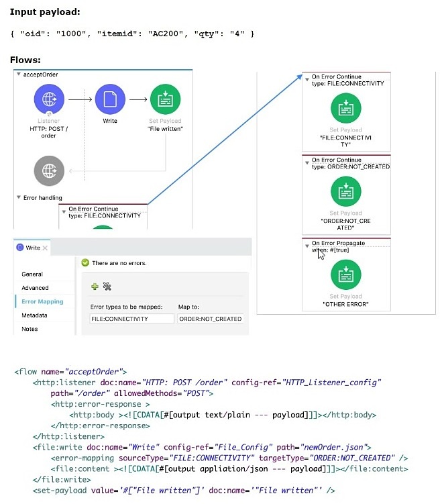Image resolution: width=442 pixels, height=504 pixels.
Task: Close the Write properties tab
Action: click(x=45, y=248)
